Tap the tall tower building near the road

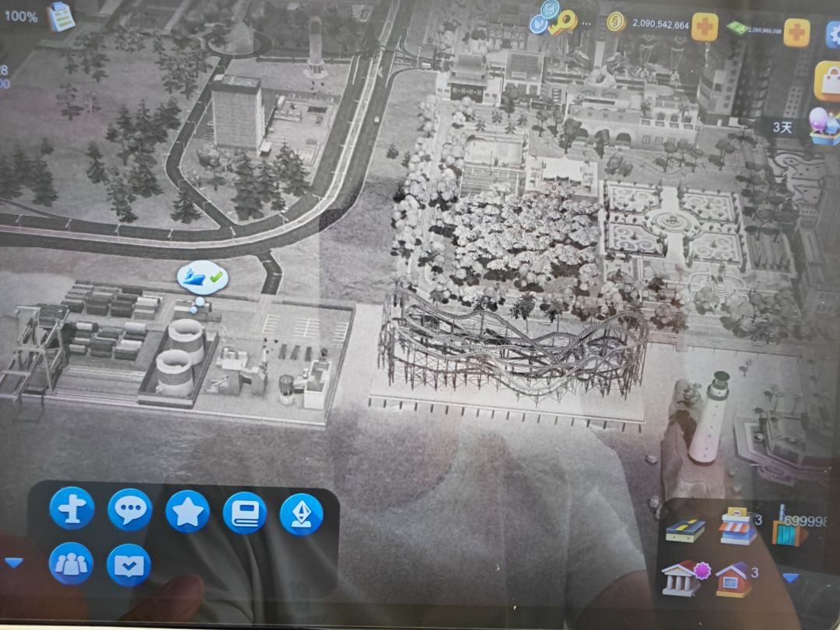tap(237, 113)
